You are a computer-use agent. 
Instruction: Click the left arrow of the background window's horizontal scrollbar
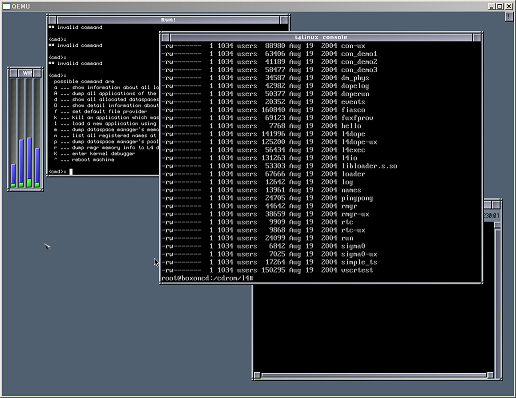click(x=257, y=375)
